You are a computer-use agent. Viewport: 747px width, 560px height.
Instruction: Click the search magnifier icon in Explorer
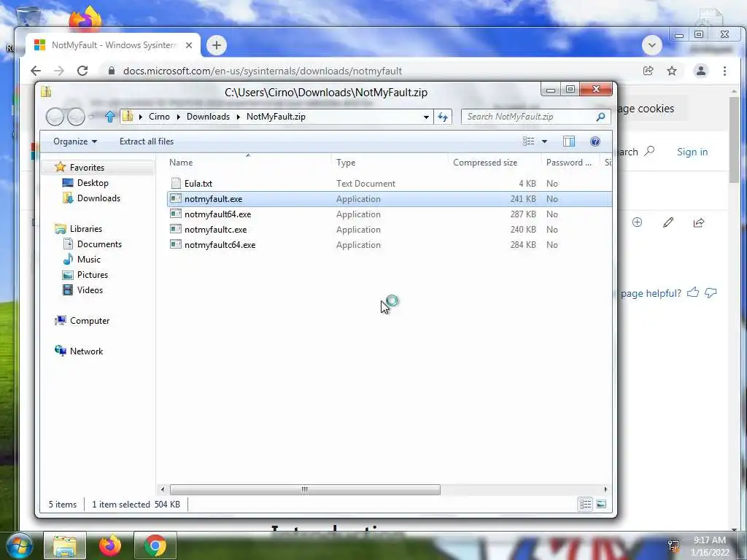pyautogui.click(x=601, y=117)
